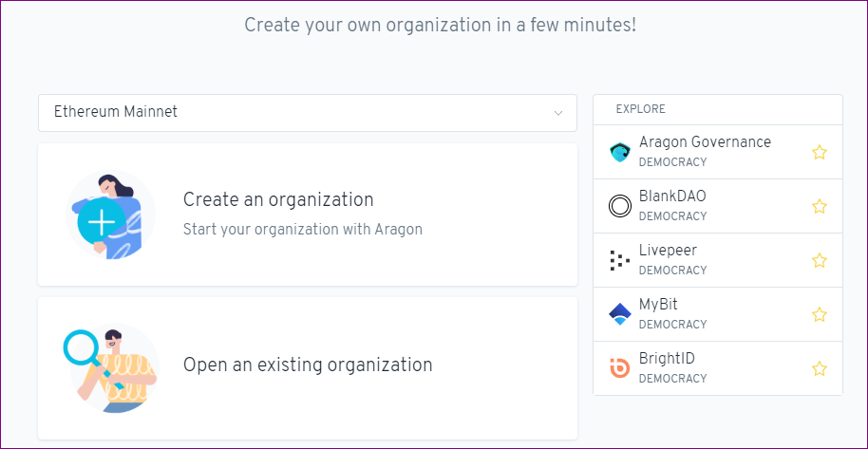The image size is (868, 449).
Task: Click the MyBit blue diamond logo
Action: [620, 314]
